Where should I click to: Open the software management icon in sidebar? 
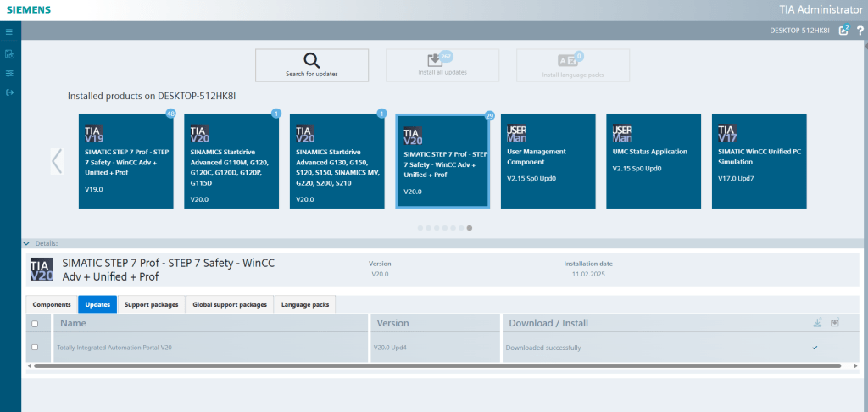9,53
